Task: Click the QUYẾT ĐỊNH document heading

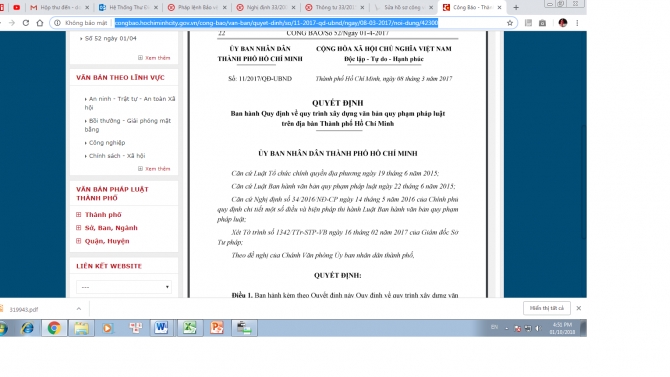Action: [338, 103]
